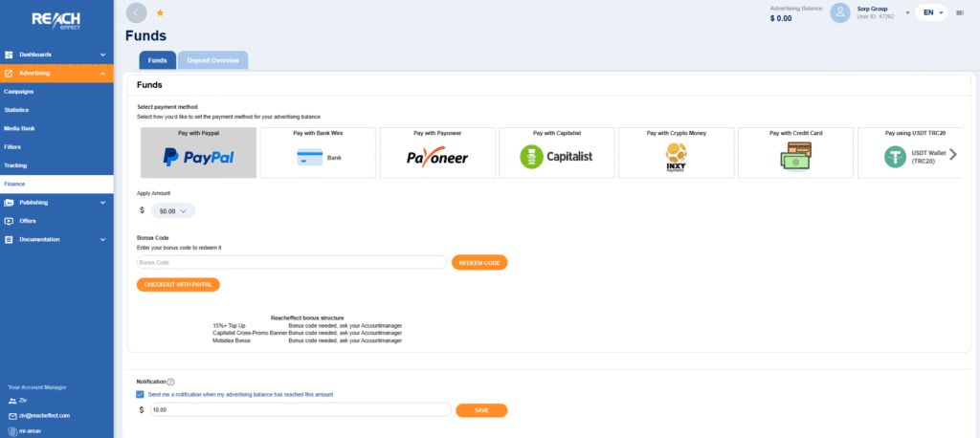Click the 15%+ Top Up bonus row
This screenshot has width=980, height=438.
click(x=307, y=326)
